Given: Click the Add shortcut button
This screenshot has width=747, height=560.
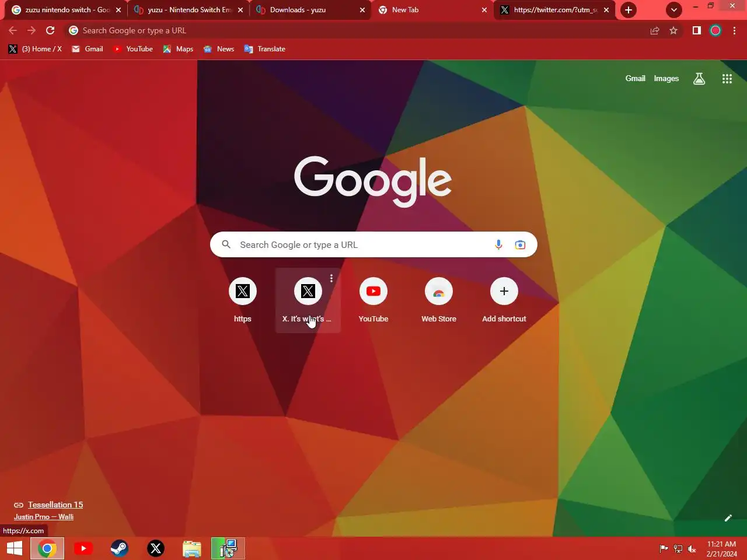Looking at the screenshot, I should tap(504, 300).
